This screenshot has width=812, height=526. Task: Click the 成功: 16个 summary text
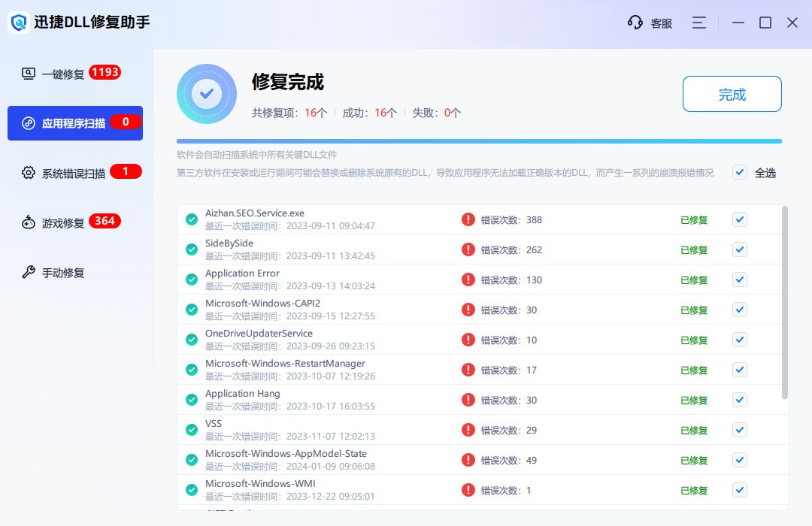click(370, 113)
